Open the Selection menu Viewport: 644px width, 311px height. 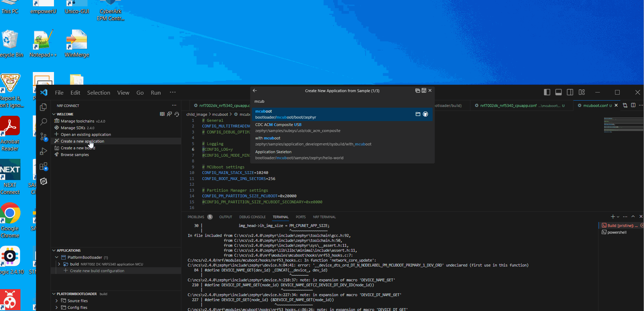tap(98, 92)
